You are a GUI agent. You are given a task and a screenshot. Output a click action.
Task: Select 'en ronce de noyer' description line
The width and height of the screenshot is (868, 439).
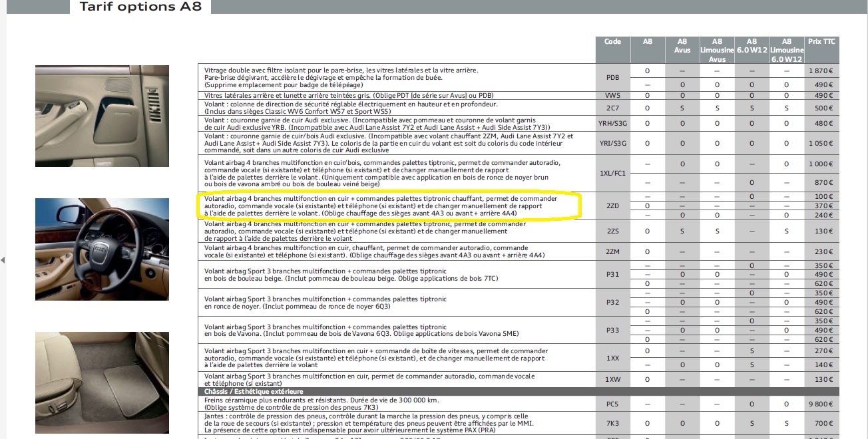(x=298, y=307)
